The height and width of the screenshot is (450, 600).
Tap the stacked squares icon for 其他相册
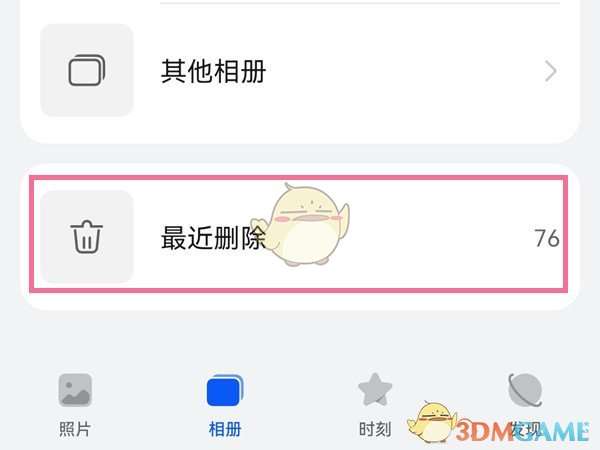click(x=87, y=70)
